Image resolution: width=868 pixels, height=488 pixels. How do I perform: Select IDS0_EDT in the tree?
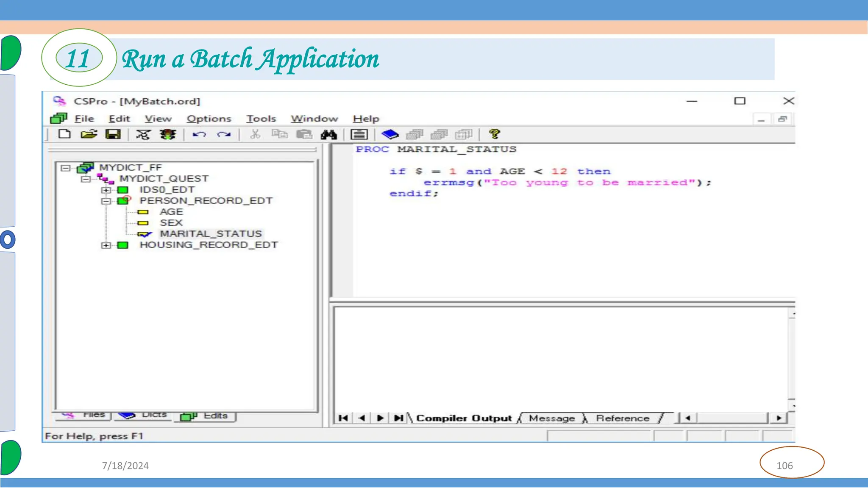[x=167, y=190]
